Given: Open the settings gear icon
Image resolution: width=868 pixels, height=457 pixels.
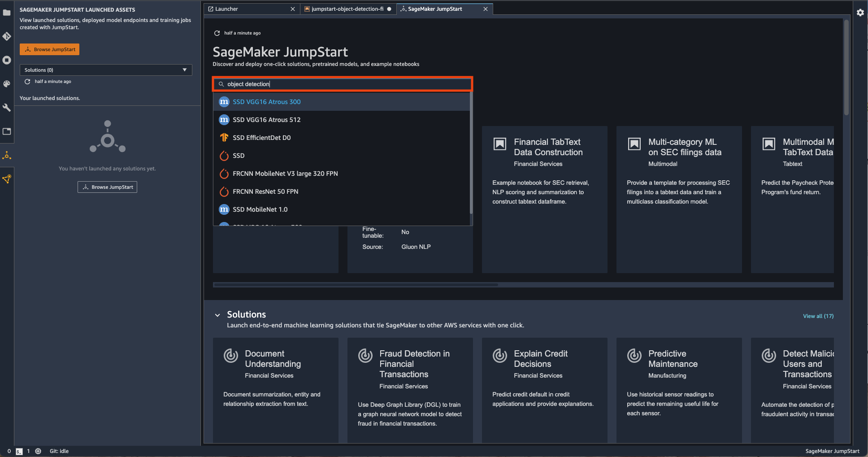Looking at the screenshot, I should (860, 13).
